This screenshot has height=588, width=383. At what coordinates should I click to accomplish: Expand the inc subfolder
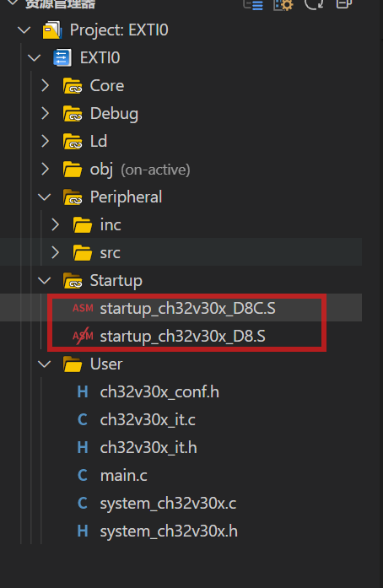[x=55, y=224]
